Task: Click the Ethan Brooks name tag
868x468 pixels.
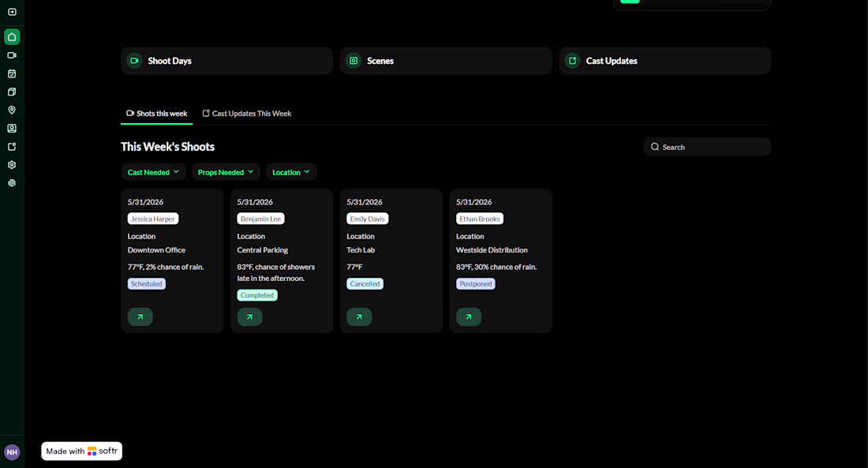Action: [x=480, y=219]
